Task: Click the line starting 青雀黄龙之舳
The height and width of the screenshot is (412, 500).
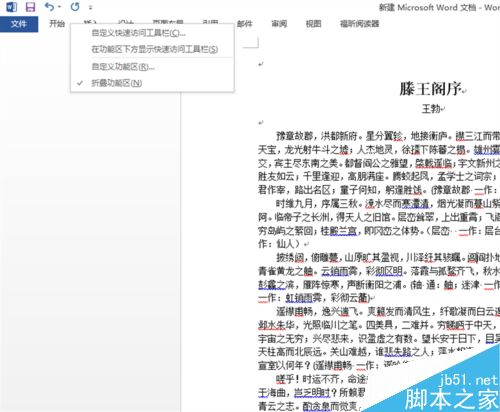Action: click(x=379, y=271)
